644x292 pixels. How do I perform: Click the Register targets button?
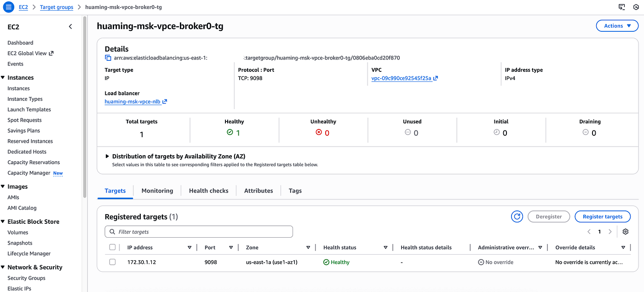[603, 216]
